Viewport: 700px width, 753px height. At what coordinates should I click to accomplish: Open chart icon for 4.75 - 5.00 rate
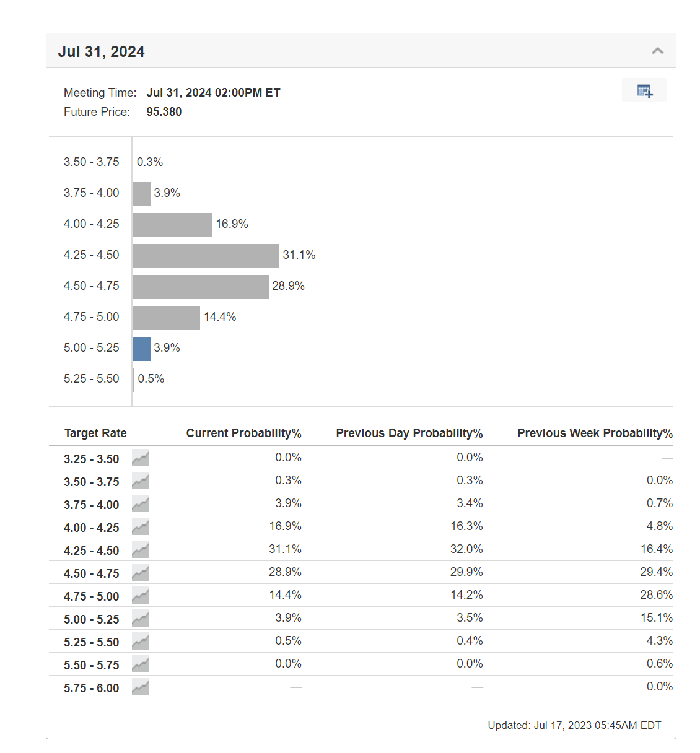[x=141, y=596]
